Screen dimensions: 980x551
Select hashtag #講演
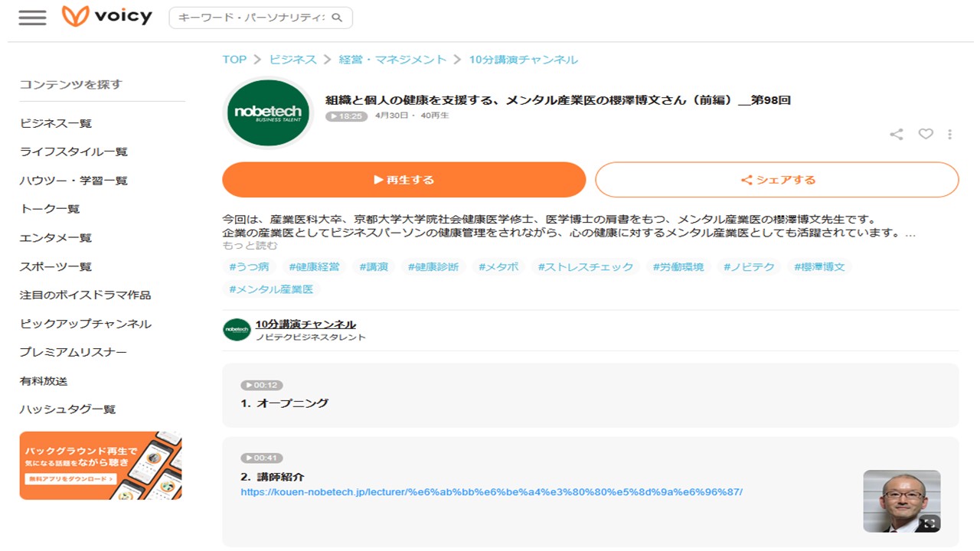(374, 267)
